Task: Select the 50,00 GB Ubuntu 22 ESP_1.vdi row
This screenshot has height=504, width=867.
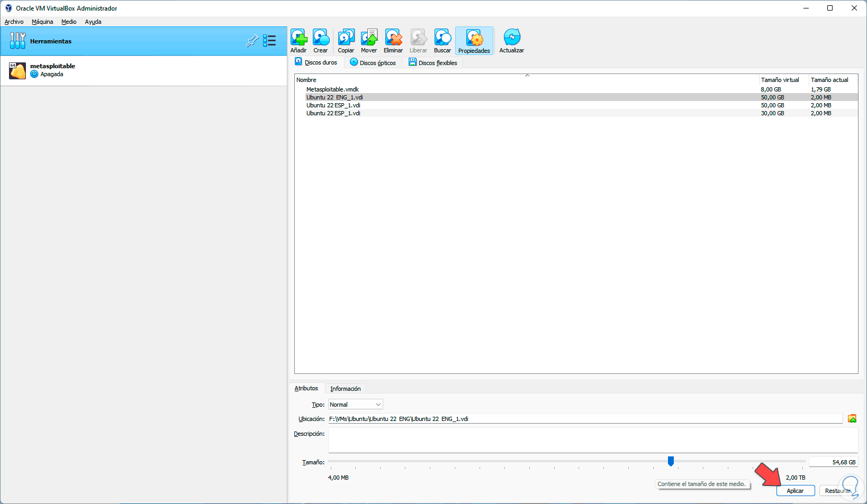Action: pyautogui.click(x=576, y=105)
